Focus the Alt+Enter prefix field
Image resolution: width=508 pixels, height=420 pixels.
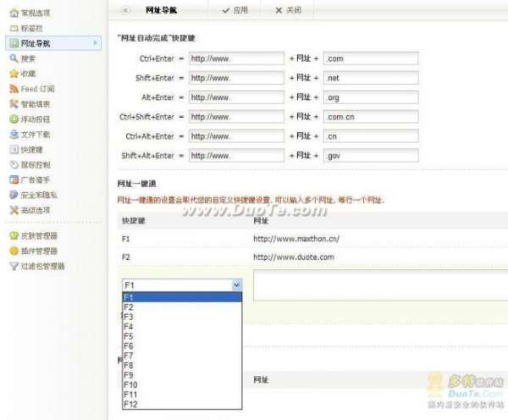[x=236, y=97]
